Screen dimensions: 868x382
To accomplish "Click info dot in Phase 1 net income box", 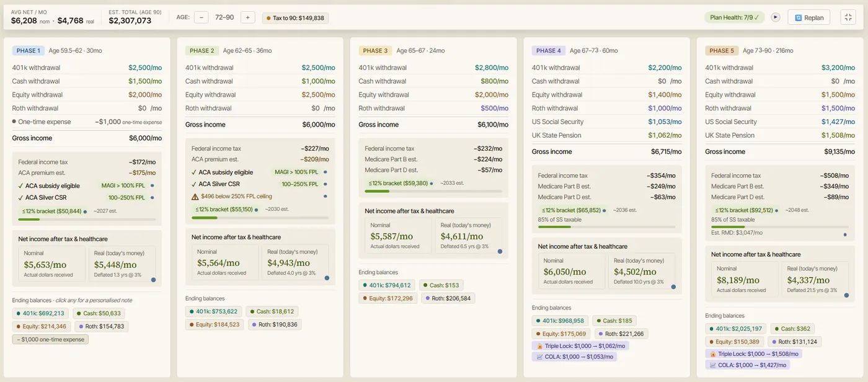I will [153, 280].
